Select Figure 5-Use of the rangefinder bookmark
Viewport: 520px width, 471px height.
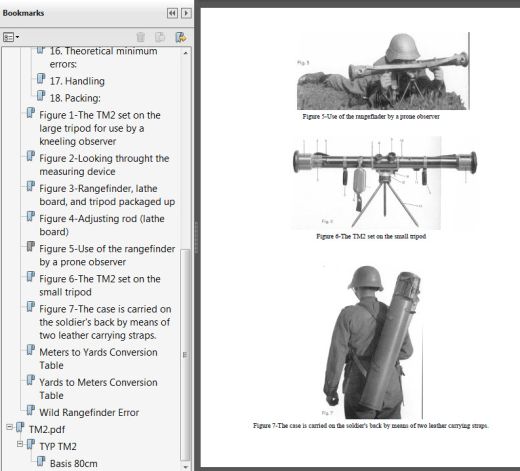pyautogui.click(x=107, y=255)
